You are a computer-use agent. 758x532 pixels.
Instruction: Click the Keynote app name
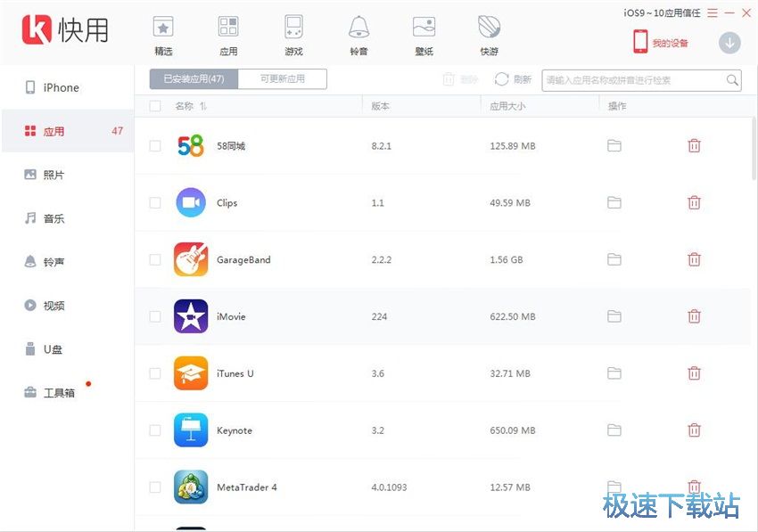coord(235,430)
